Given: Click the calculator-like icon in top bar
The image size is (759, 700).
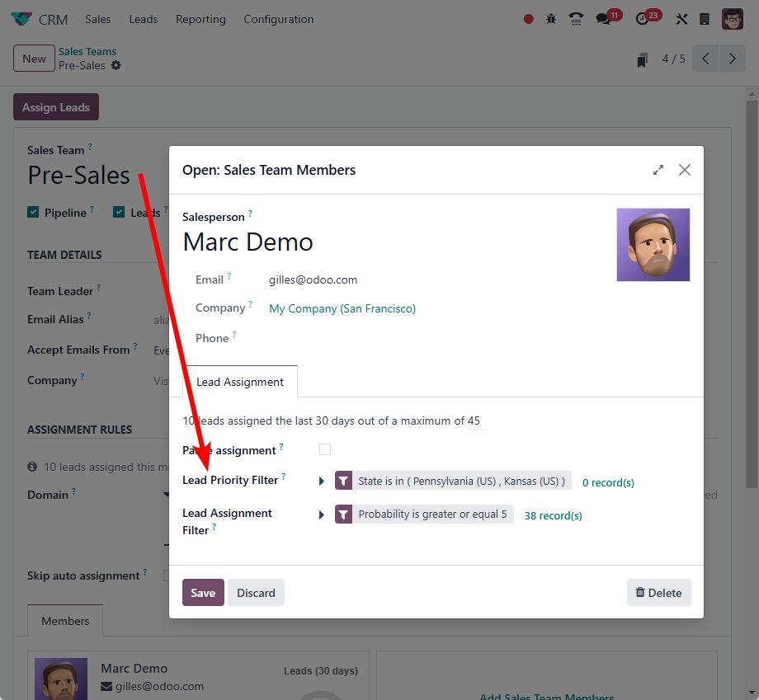Looking at the screenshot, I should tap(705, 19).
